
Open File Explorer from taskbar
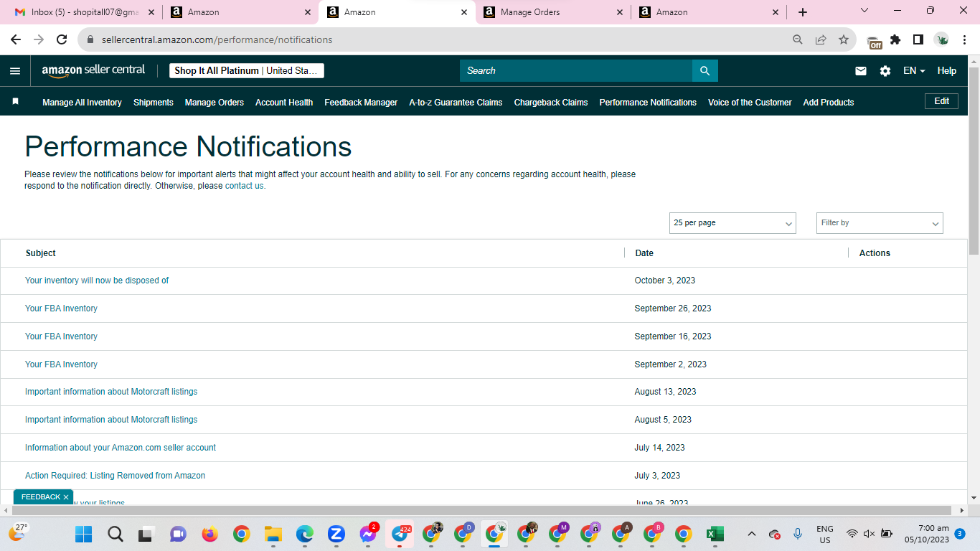[x=273, y=534]
